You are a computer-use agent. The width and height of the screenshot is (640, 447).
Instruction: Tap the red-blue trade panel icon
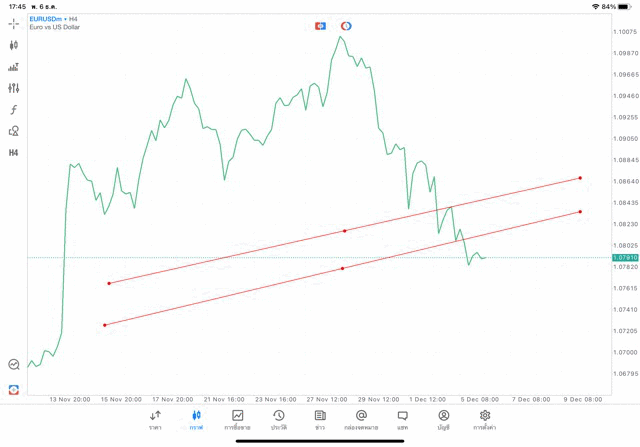320,25
